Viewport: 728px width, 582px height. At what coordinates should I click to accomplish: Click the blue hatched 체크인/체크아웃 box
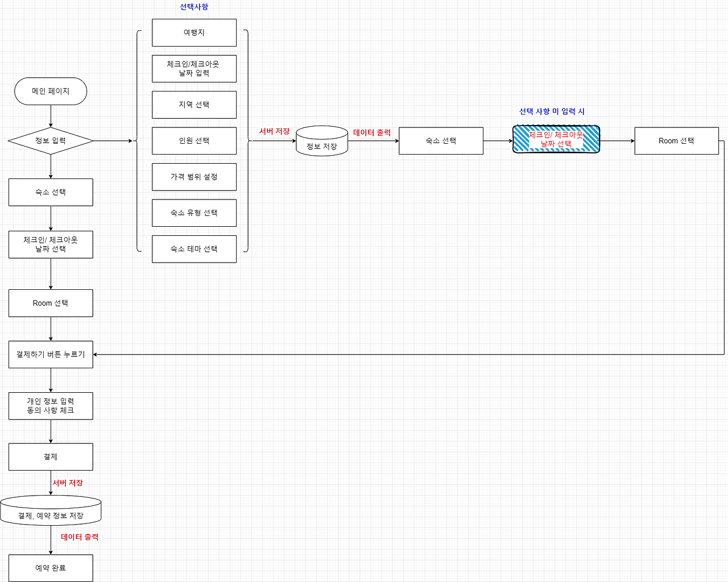556,139
